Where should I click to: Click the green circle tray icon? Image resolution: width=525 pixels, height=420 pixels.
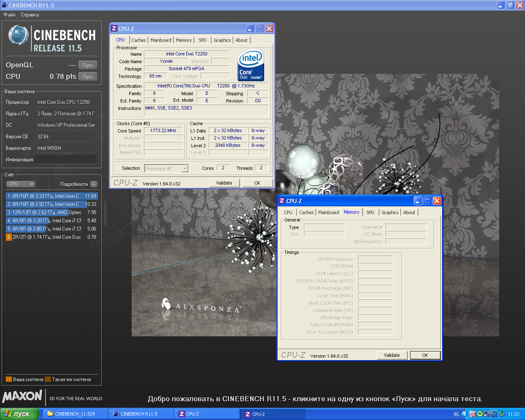(479, 414)
